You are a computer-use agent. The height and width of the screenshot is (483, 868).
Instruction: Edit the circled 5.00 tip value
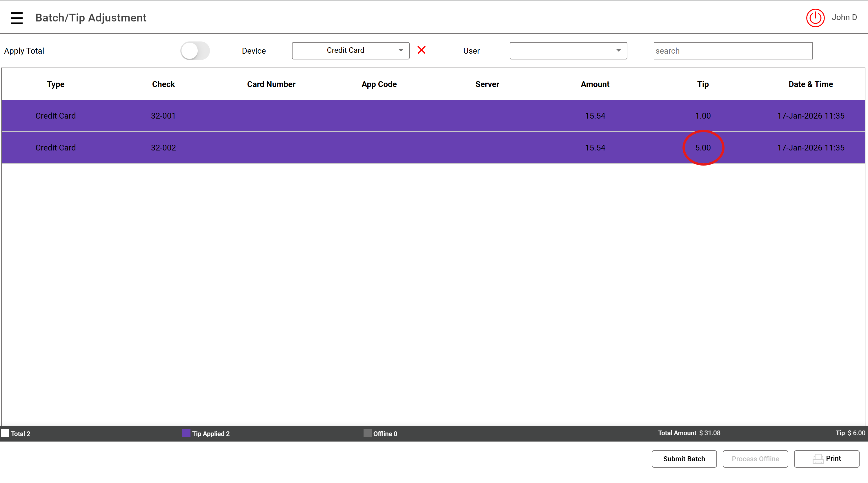(x=703, y=148)
